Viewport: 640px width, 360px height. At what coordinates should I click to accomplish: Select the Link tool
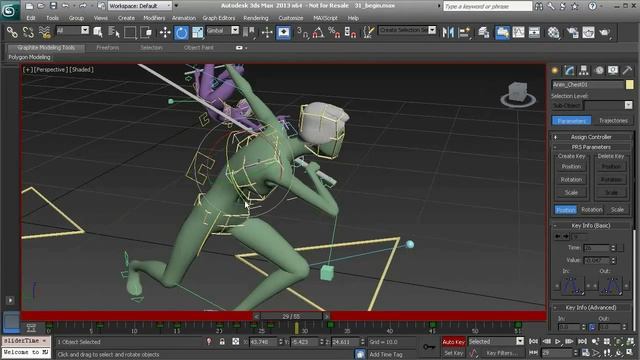12,32
